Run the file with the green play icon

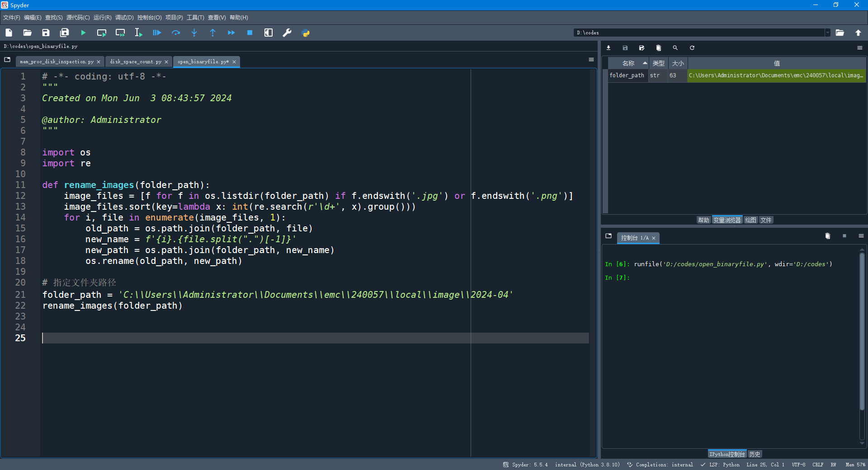[83, 33]
